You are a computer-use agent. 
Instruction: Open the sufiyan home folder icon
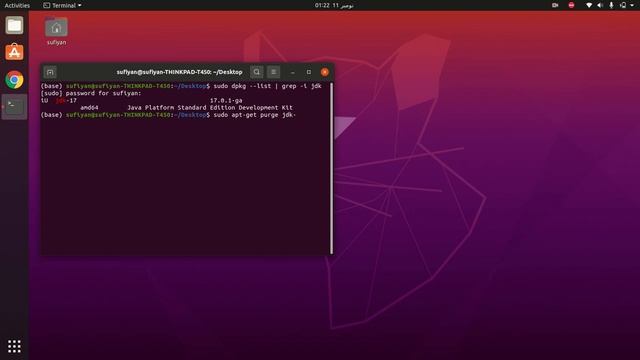pyautogui.click(x=56, y=31)
